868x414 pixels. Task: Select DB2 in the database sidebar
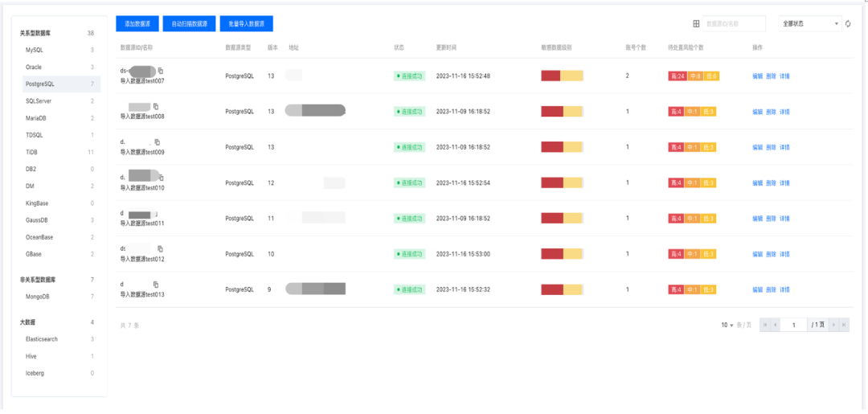coord(61,169)
